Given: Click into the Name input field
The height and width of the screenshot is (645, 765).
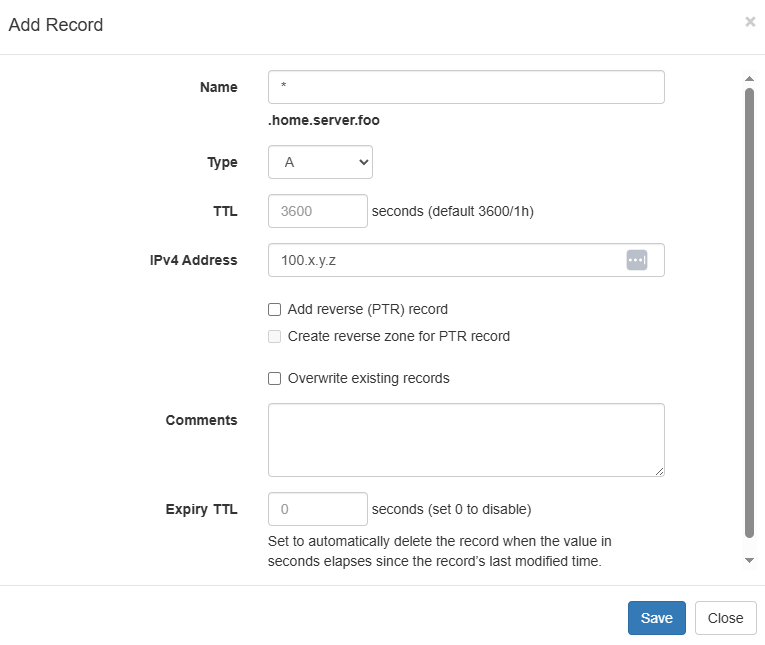Looking at the screenshot, I should pos(466,87).
